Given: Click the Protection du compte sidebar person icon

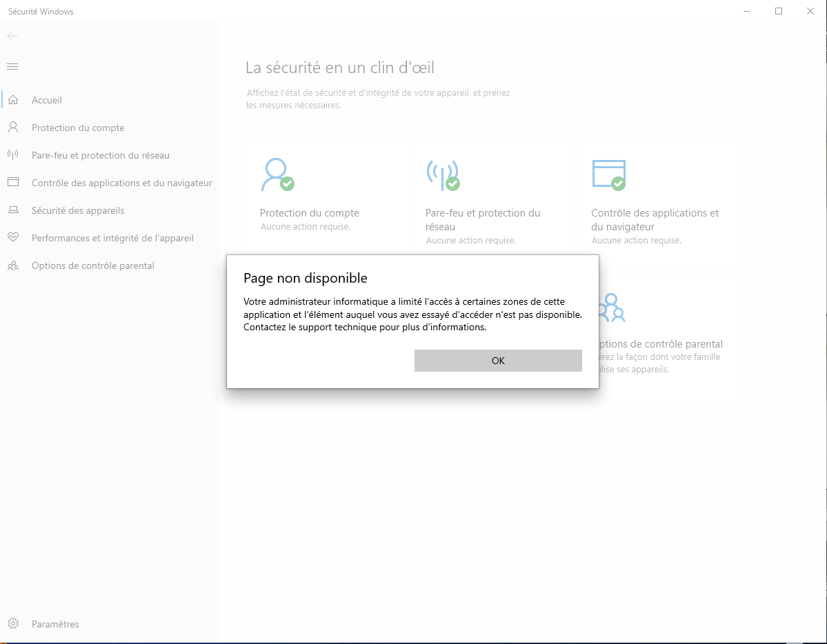Looking at the screenshot, I should (13, 127).
